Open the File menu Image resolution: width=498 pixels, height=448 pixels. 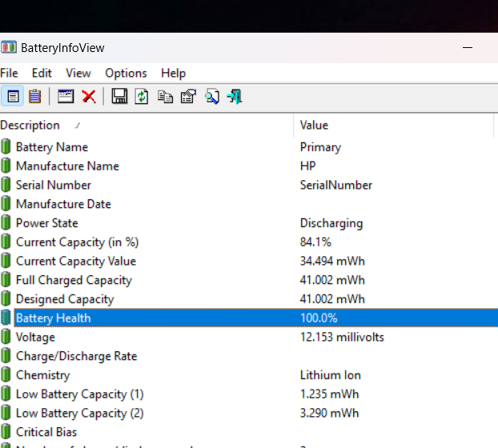[x=9, y=74]
